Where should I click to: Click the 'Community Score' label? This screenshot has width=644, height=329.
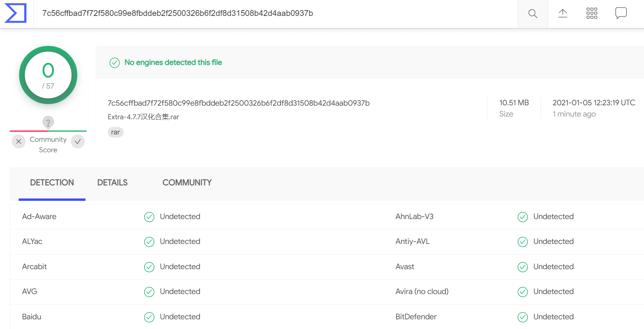pyautogui.click(x=48, y=144)
